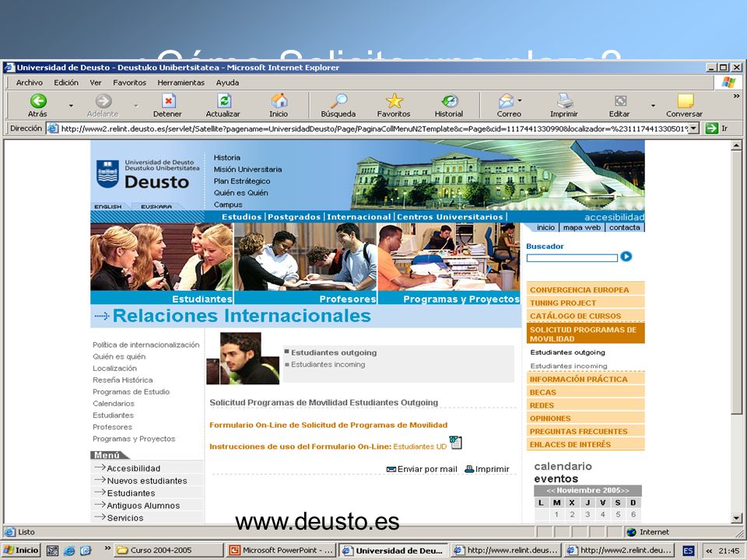Screen dimensions: 747x560
Task: Switch to Microsoft PowerPoint taskbar button
Action: click(281, 551)
